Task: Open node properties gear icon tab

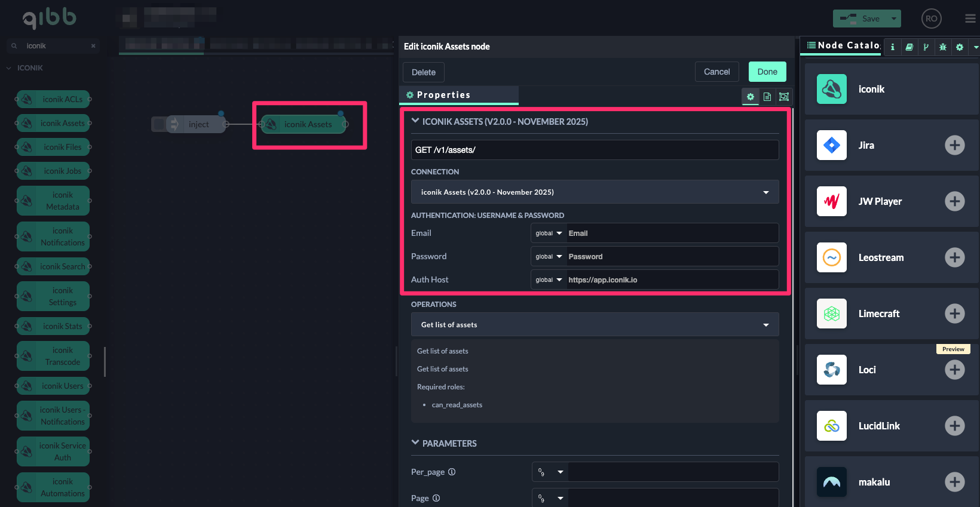Action: 751,97
